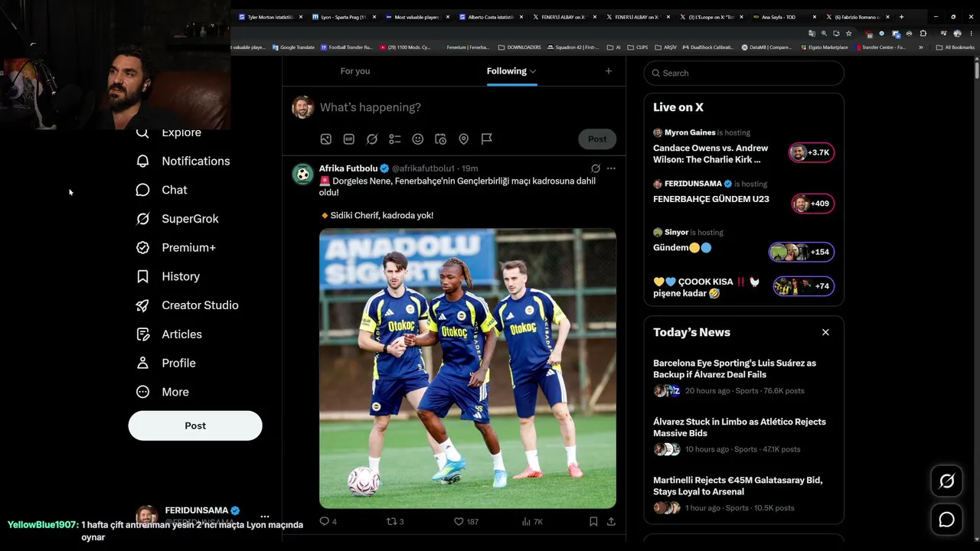Join the Sinyor Gündem live space

[x=743, y=243]
